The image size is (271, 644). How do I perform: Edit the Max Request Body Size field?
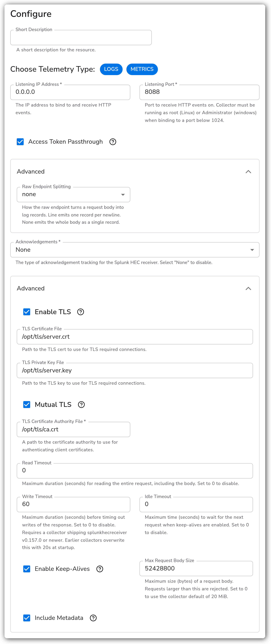(196, 569)
